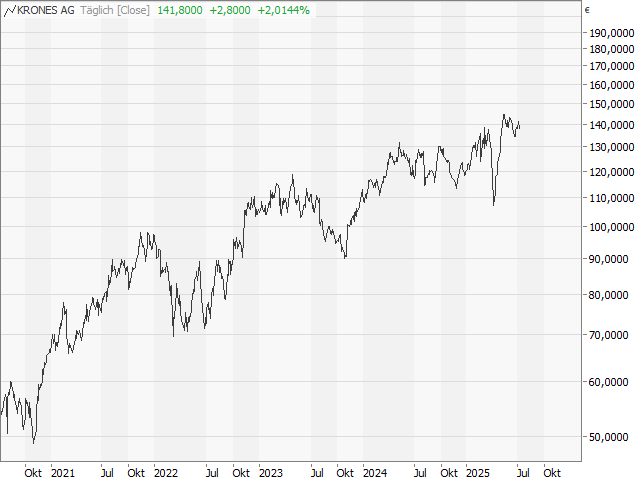Viewport: 640px width, 480px height.
Task: Click the 190,0000 price axis label
Action: 612,33
